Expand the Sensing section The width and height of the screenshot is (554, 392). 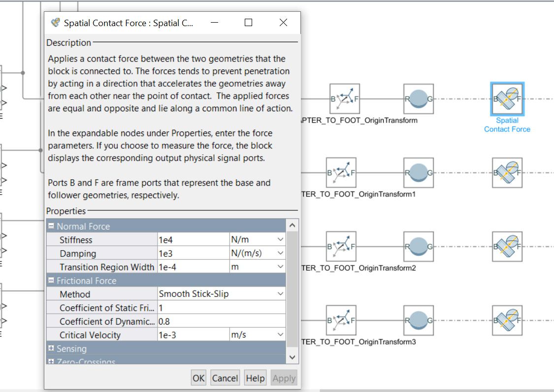point(51,349)
